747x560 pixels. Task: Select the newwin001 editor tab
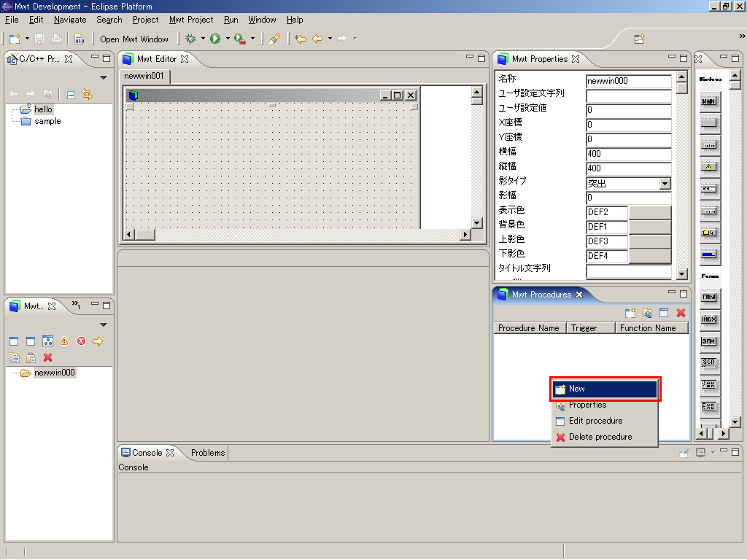pos(144,76)
